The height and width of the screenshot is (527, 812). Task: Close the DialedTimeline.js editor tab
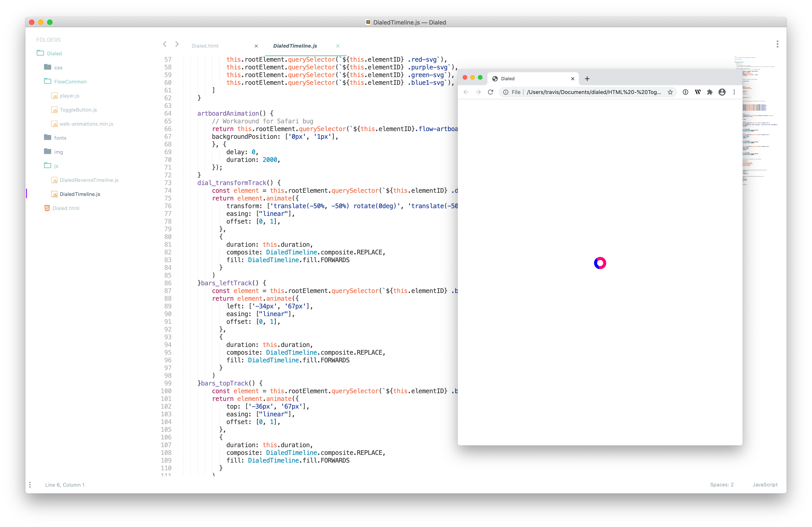[338, 46]
